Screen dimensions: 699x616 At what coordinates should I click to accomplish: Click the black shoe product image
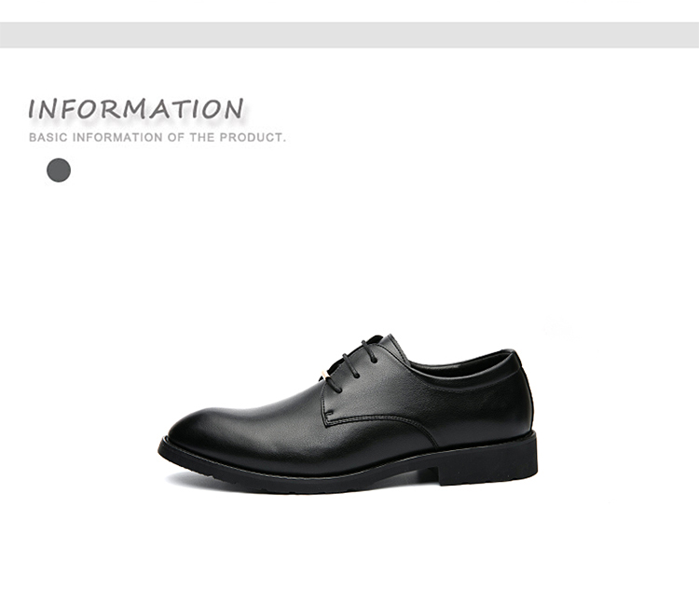tap(348, 414)
